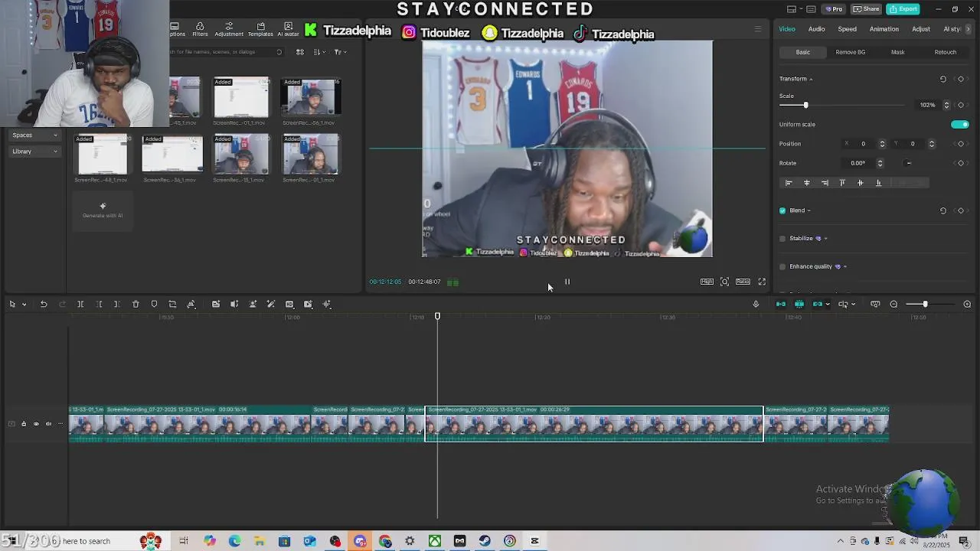The width and height of the screenshot is (980, 551).
Task: Delete left of playhead trim tool
Action: pos(99,305)
